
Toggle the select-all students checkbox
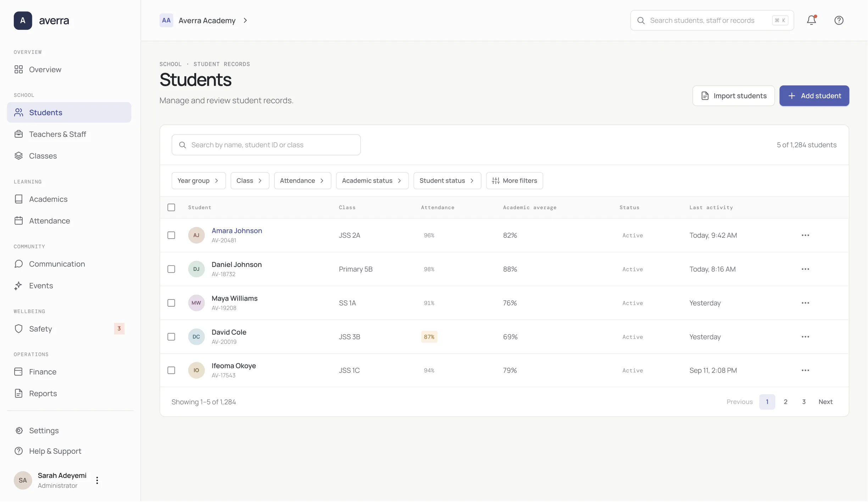(x=171, y=207)
